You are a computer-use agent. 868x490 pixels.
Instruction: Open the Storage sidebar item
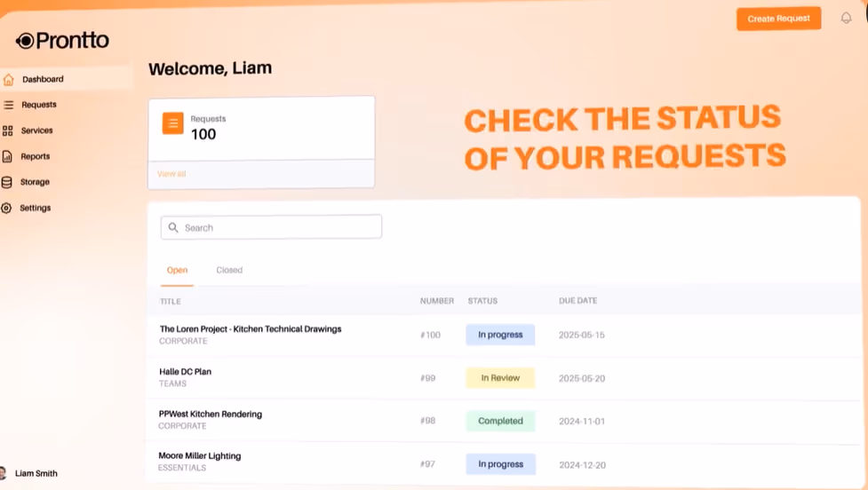pos(35,182)
